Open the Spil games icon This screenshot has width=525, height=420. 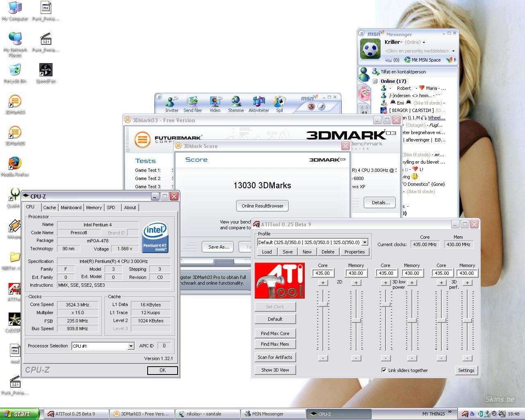pos(279,102)
